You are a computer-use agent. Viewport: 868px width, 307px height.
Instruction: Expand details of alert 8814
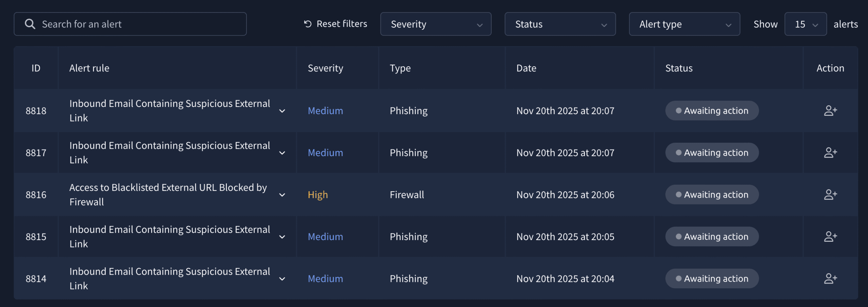282,279
